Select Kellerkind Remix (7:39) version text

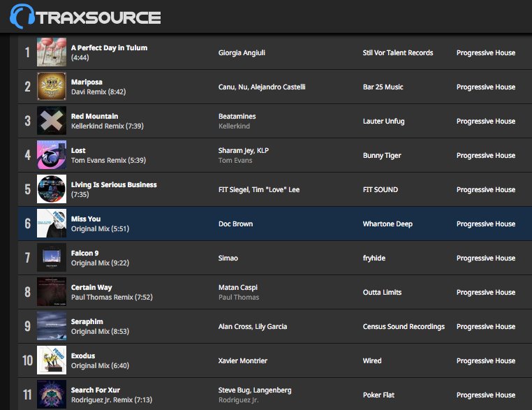tap(108, 126)
